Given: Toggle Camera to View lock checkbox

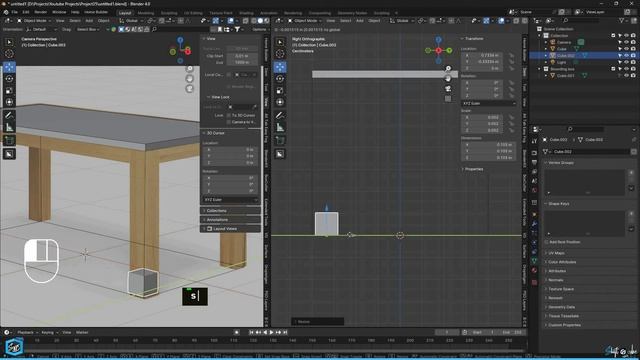Looking at the screenshot, I should click(229, 122).
